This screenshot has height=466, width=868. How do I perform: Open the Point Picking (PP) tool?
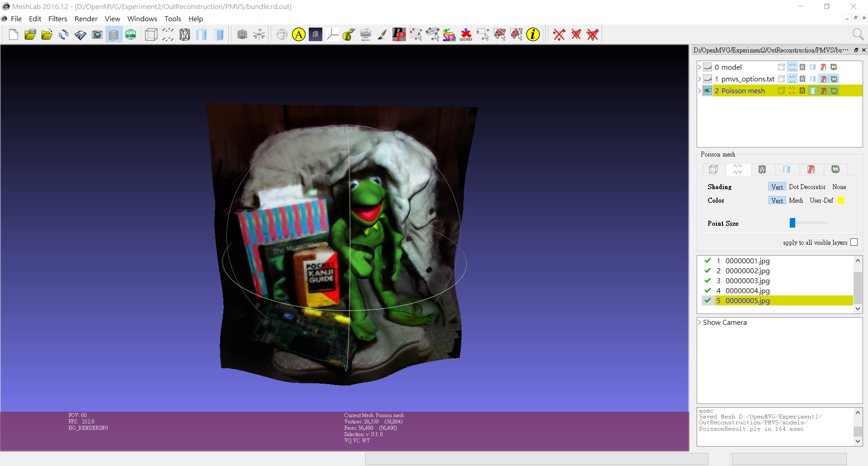(399, 34)
